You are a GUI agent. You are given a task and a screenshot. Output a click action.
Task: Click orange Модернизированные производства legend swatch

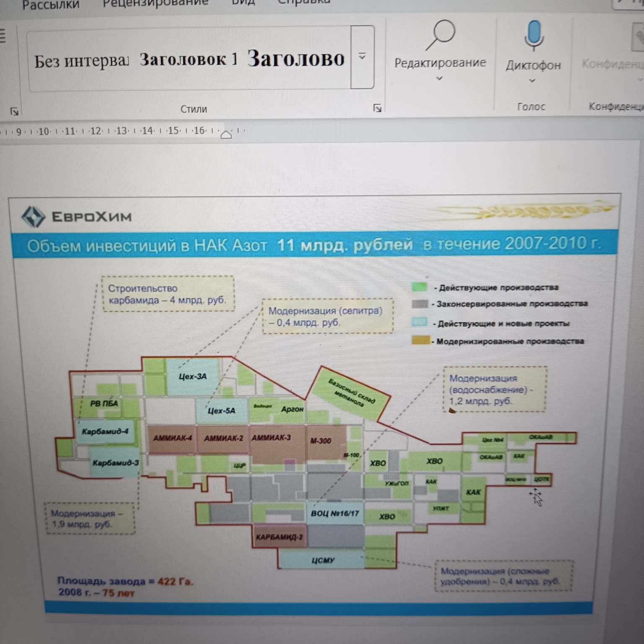(x=421, y=340)
